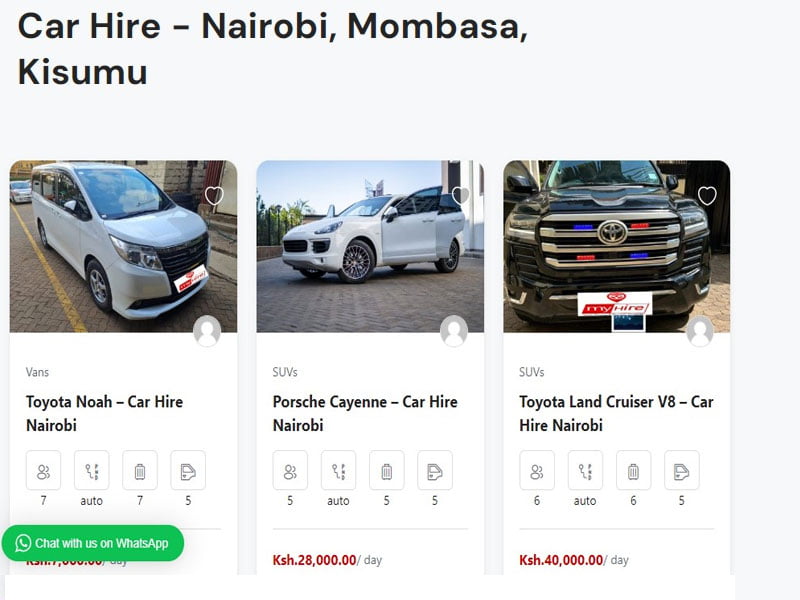This screenshot has width=800, height=600.
Task: Click the Toyota Noah passengers seat icon
Action: [x=43, y=470]
